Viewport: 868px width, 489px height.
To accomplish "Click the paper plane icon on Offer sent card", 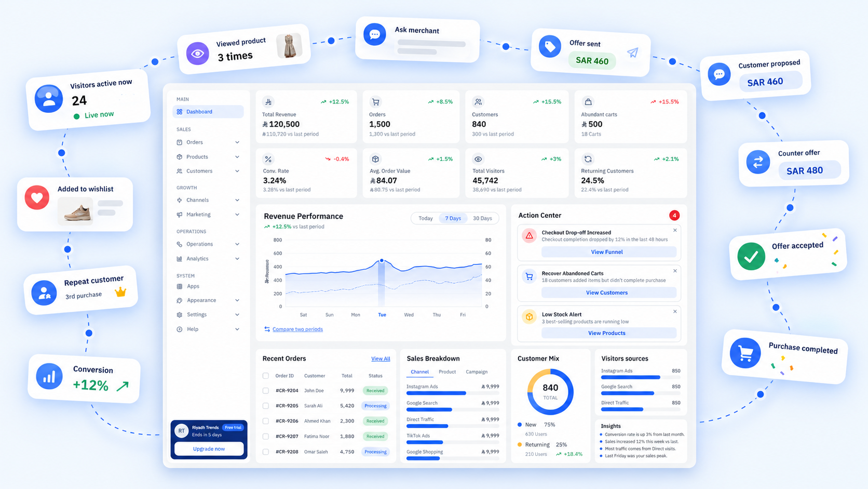I will coord(632,52).
